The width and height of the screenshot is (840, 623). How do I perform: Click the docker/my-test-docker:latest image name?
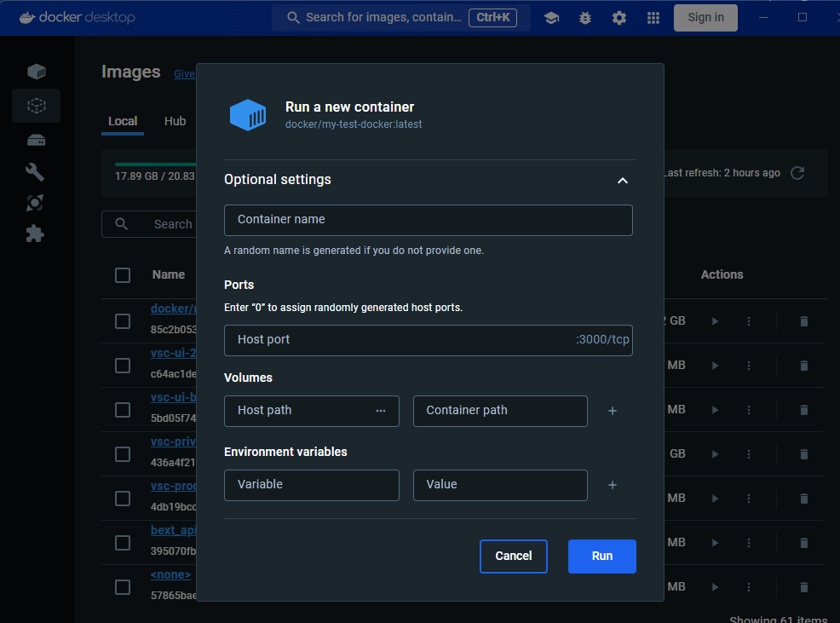(x=354, y=124)
